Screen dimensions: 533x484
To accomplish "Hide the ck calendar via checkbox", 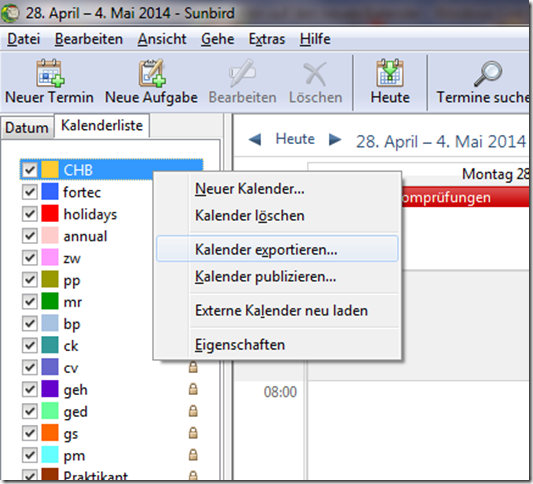I will (30, 345).
